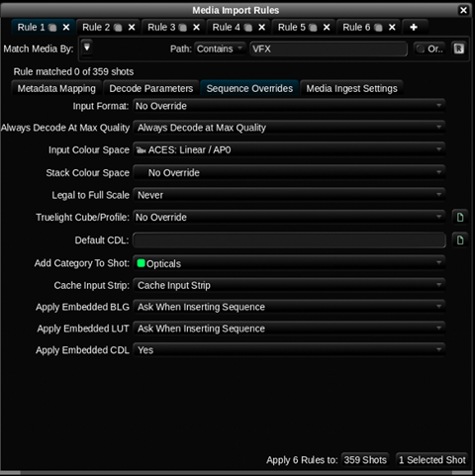
Task: Apply rules to 359 Shots
Action: [365, 460]
